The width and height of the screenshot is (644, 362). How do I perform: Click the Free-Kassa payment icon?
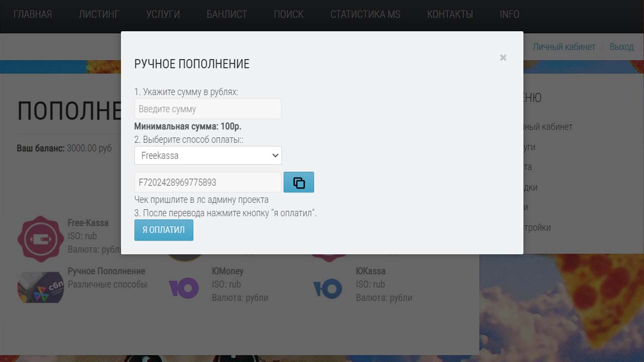41,239
